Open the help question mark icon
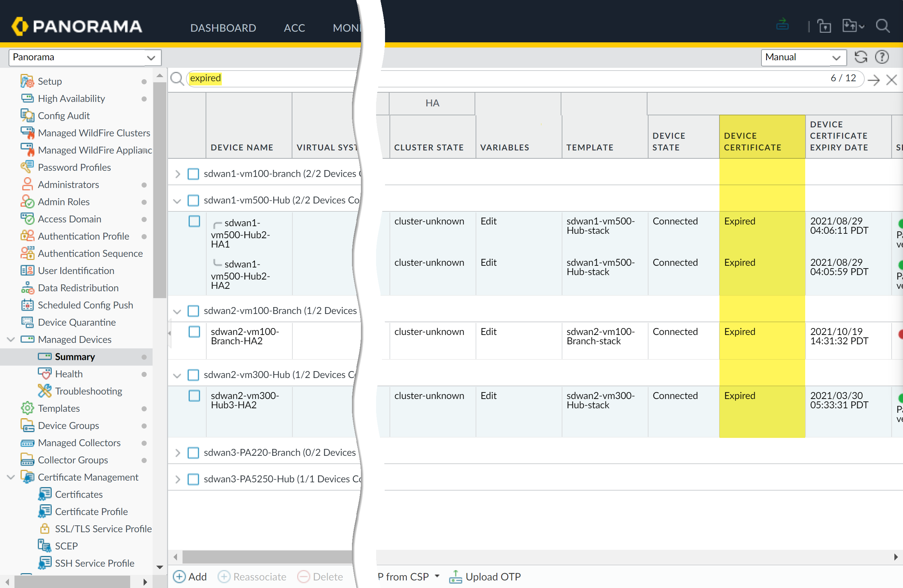This screenshot has height=588, width=903. click(x=882, y=57)
